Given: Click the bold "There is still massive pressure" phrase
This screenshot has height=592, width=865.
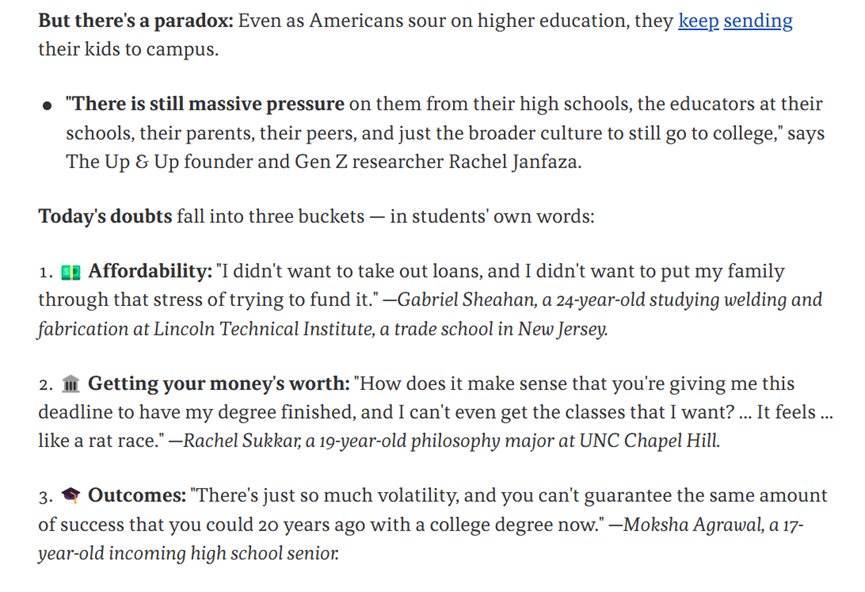Looking at the screenshot, I should (205, 104).
